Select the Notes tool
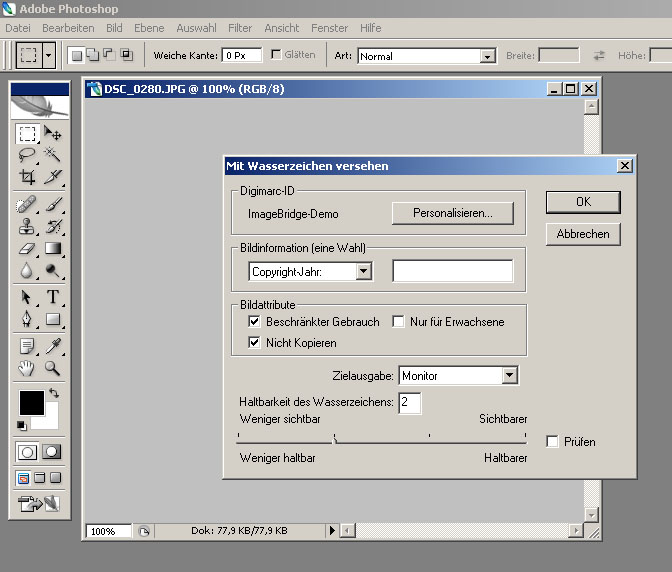This screenshot has height=572, width=672. (x=27, y=346)
